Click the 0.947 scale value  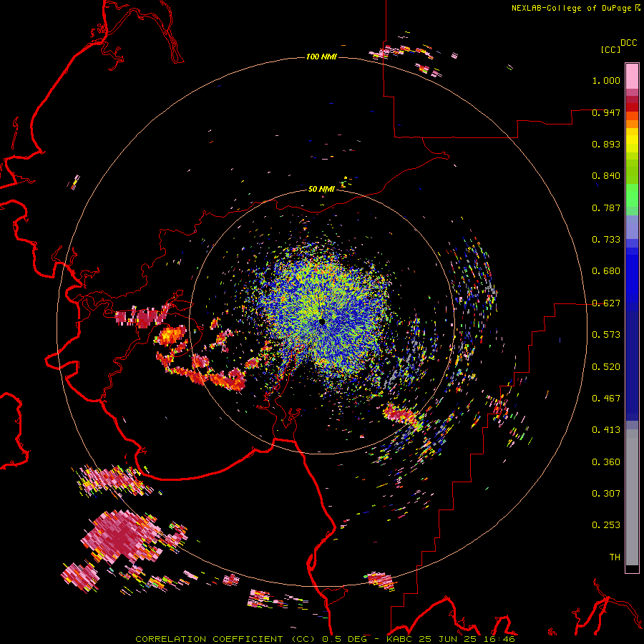[606, 112]
